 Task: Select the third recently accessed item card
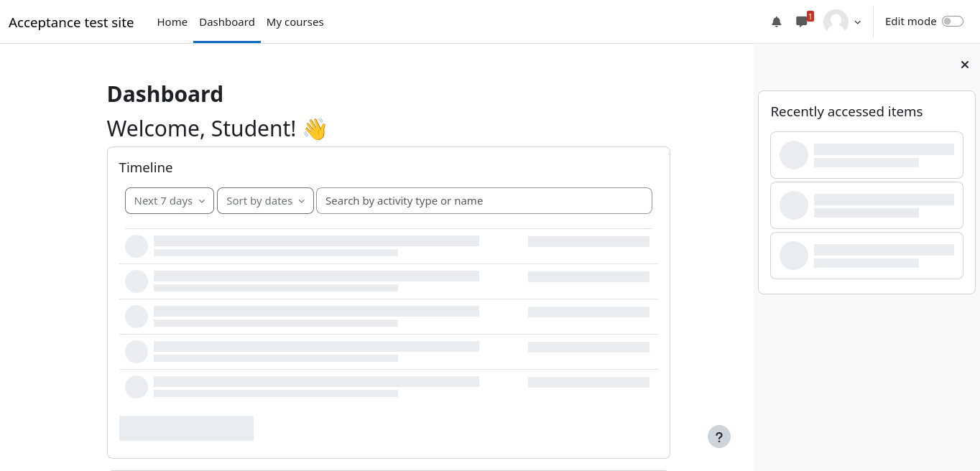(866, 256)
